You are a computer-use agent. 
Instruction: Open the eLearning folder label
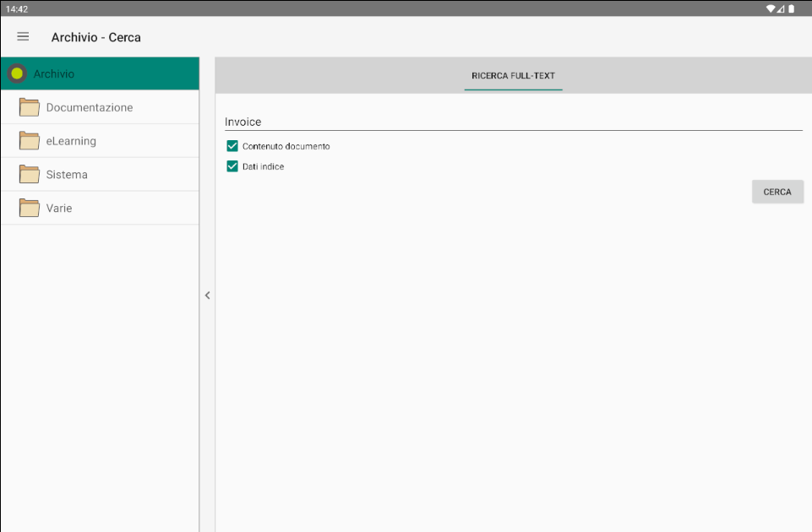[x=71, y=141]
